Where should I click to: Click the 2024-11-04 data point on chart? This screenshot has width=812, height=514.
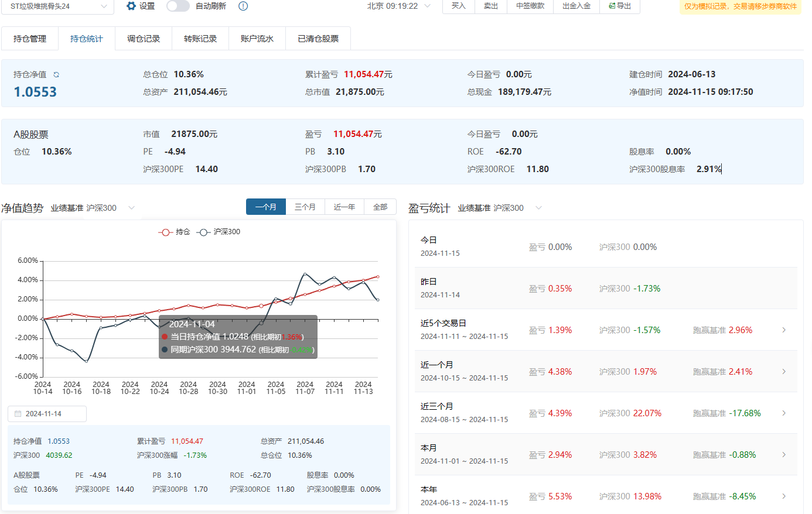(261, 306)
